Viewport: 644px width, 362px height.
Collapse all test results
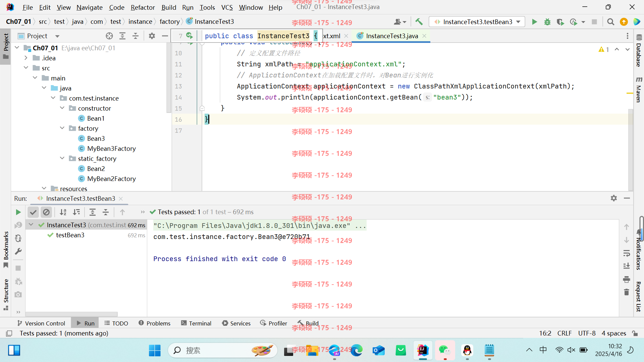pyautogui.click(x=106, y=212)
